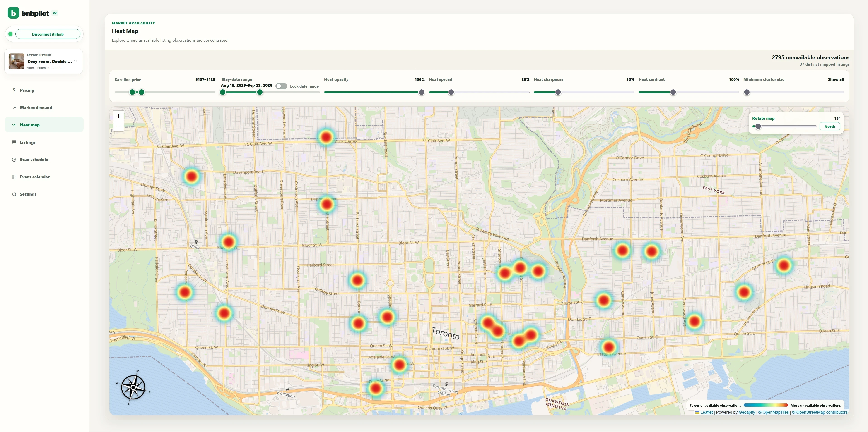Viewport: 868px width, 432px height.
Task: Reset map rotation with North button
Action: coord(829,126)
